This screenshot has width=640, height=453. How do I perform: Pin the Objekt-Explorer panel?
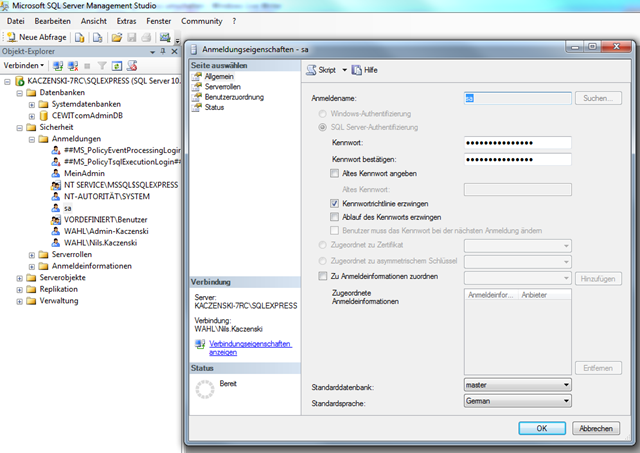pyautogui.click(x=163, y=51)
